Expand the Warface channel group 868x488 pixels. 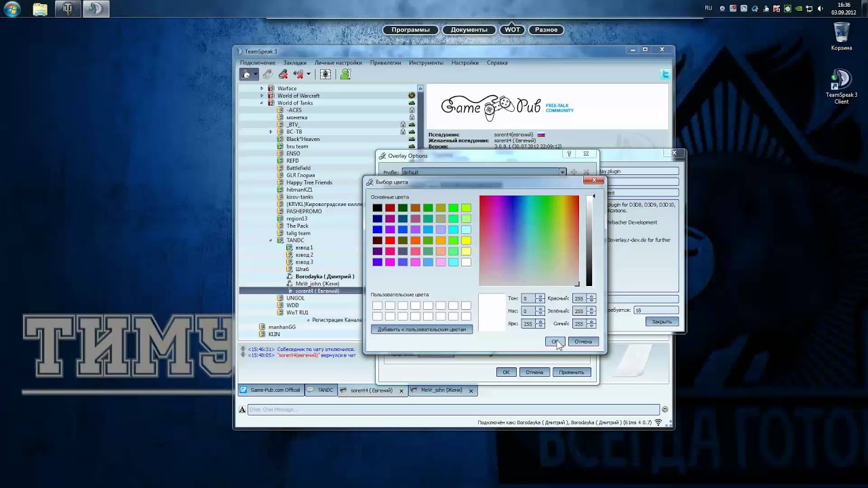tap(262, 88)
